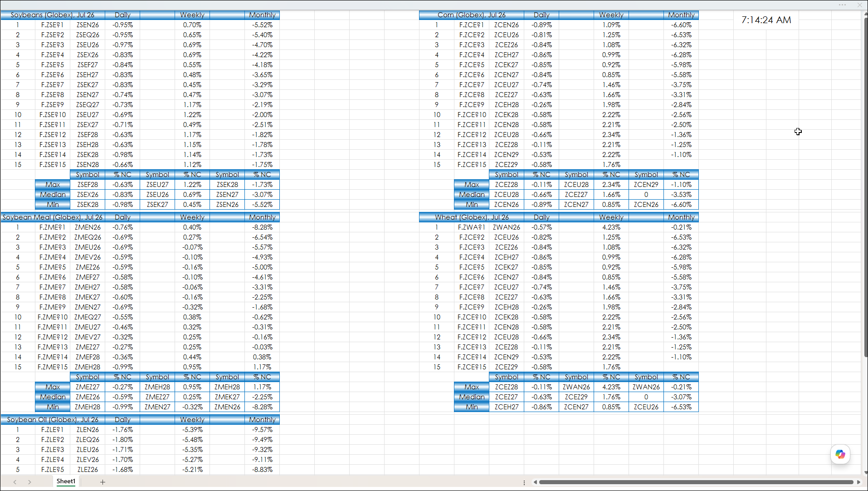Select Wheat (Globex), Jul 26 header
The width and height of the screenshot is (868, 491).
click(472, 217)
